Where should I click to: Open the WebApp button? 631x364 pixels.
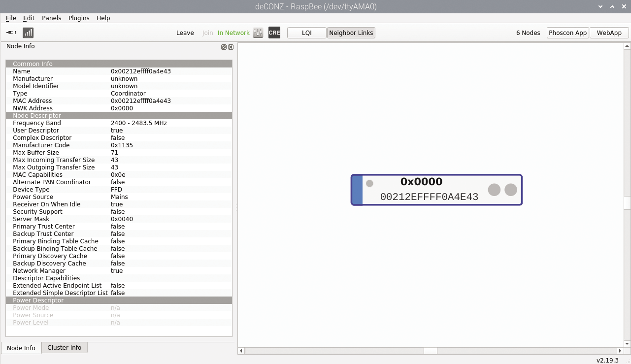click(609, 33)
